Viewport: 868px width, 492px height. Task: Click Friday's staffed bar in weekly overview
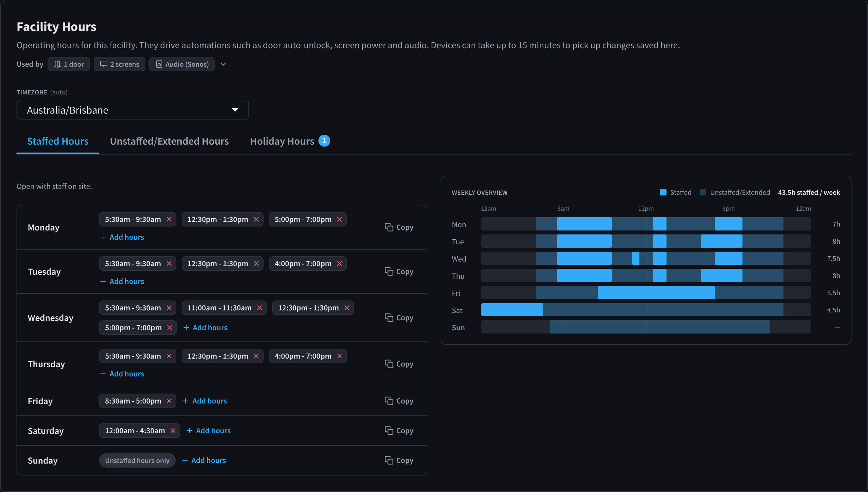656,293
